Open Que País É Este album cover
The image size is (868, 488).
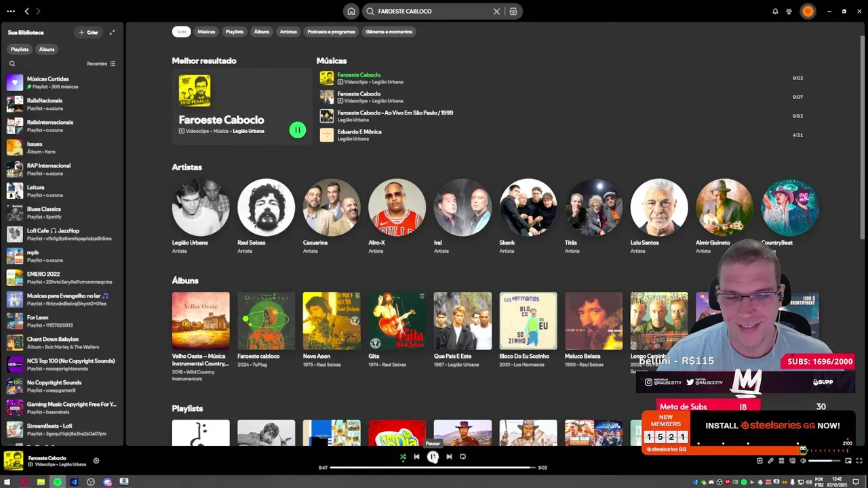coord(462,321)
